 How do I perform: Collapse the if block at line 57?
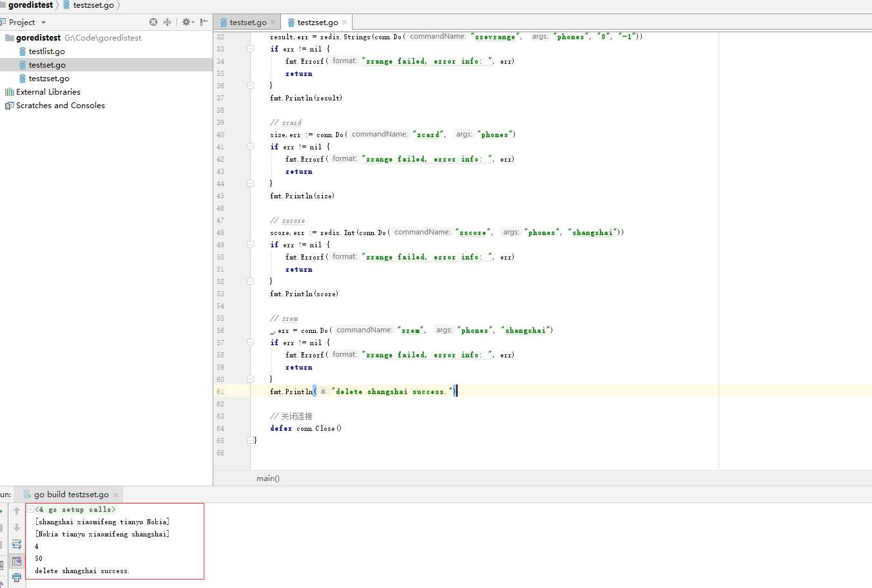point(250,343)
